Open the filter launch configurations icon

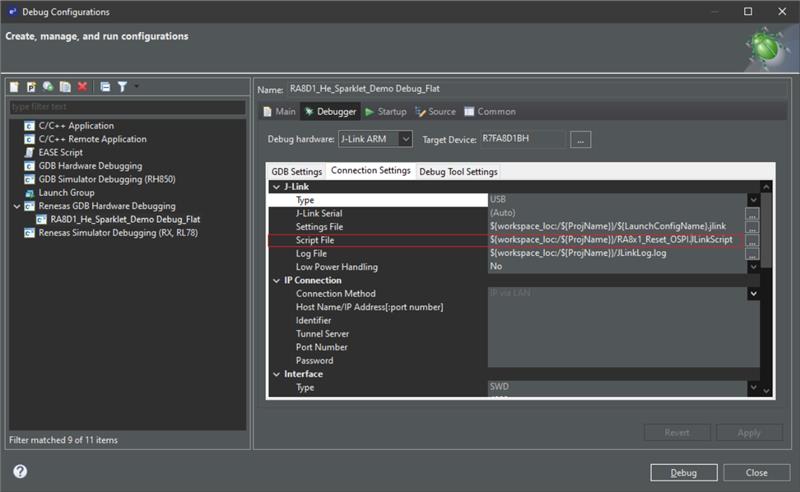[122, 88]
